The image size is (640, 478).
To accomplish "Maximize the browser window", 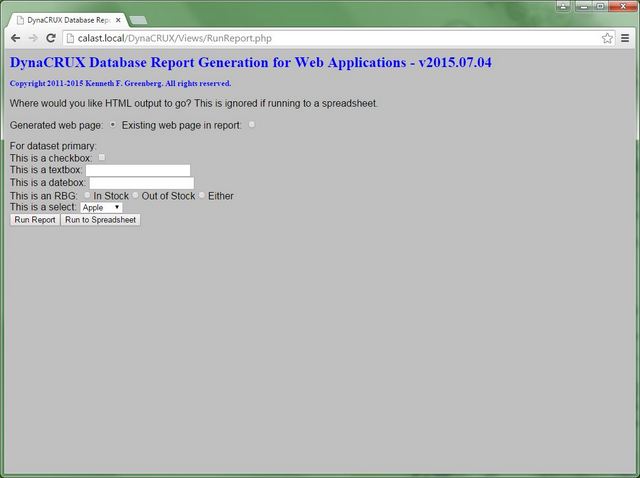I will coord(600,6).
